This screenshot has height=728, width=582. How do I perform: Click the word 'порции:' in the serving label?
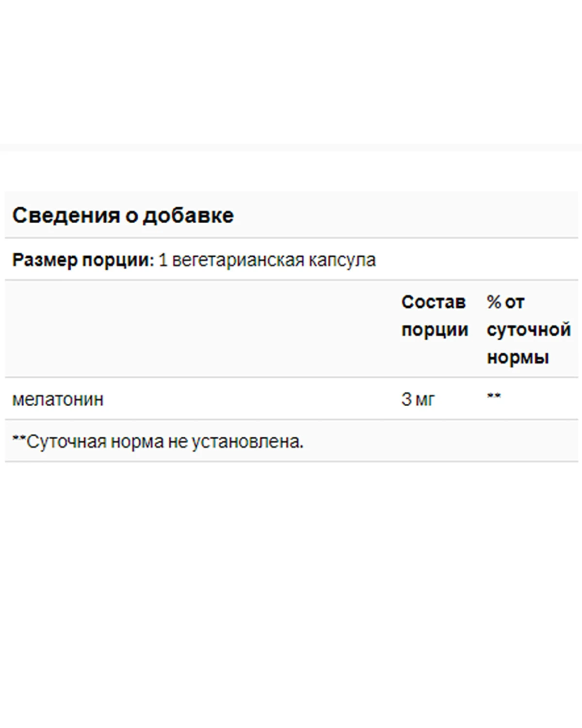coord(118,261)
